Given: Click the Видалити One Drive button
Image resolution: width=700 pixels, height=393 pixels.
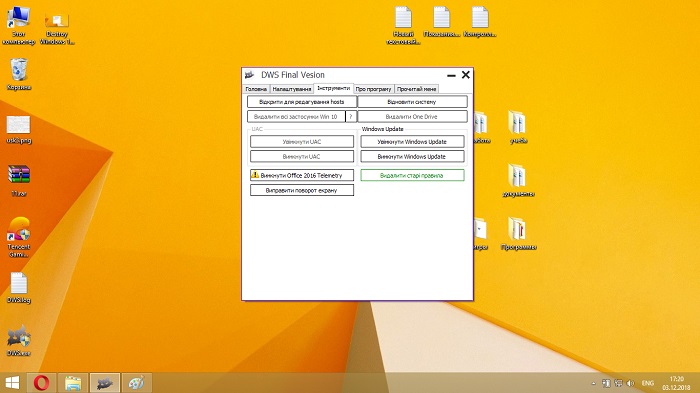Looking at the screenshot, I should click(412, 117).
